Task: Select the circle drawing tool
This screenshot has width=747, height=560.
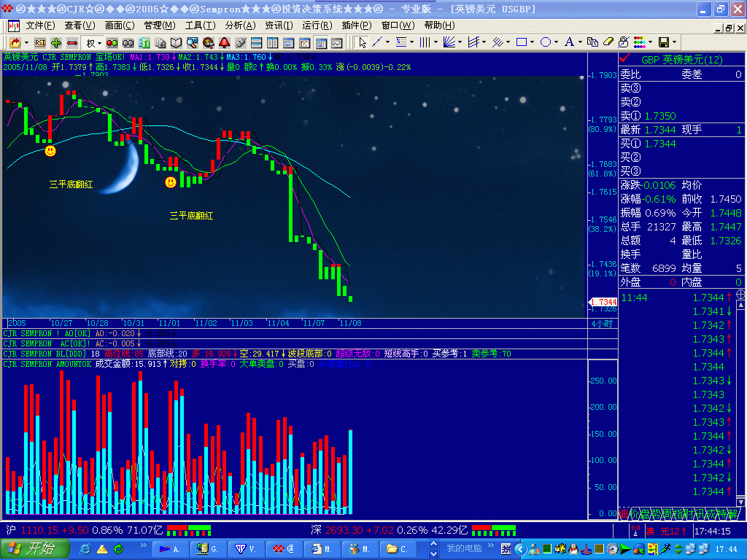Action: click(x=546, y=42)
